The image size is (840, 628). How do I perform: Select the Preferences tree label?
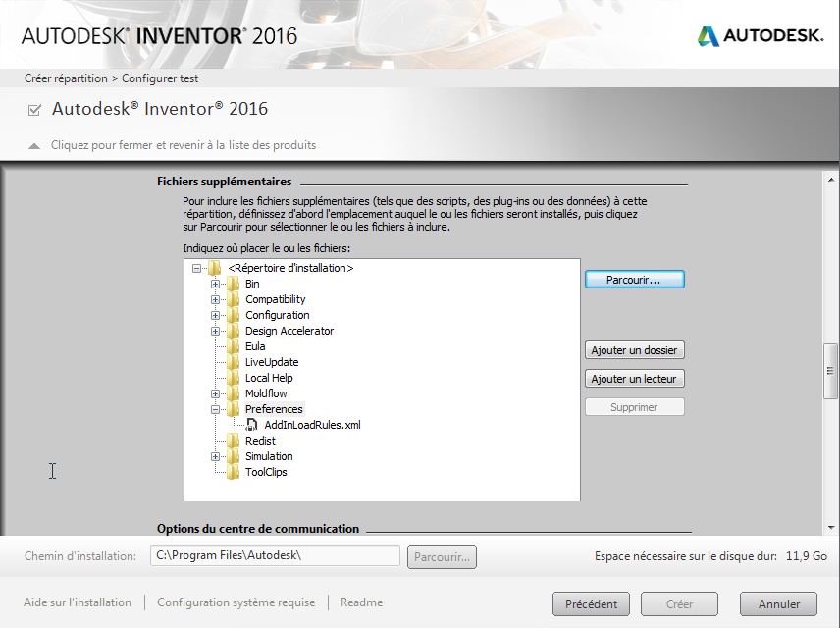click(x=274, y=409)
